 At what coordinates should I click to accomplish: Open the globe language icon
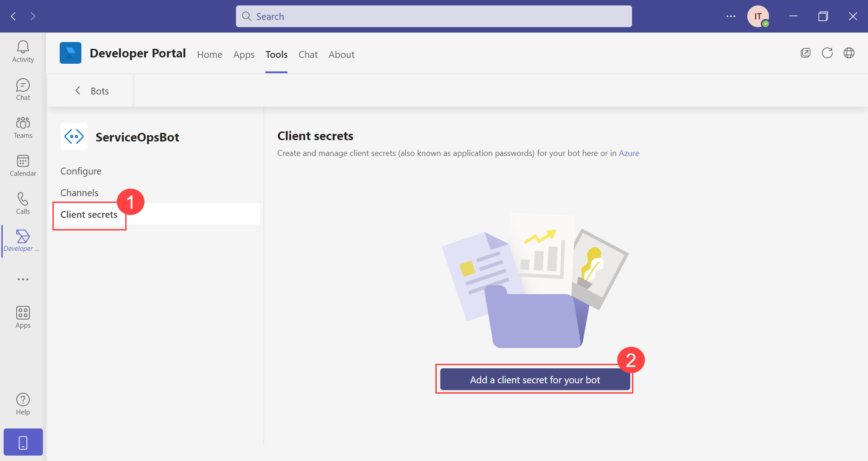click(x=849, y=53)
